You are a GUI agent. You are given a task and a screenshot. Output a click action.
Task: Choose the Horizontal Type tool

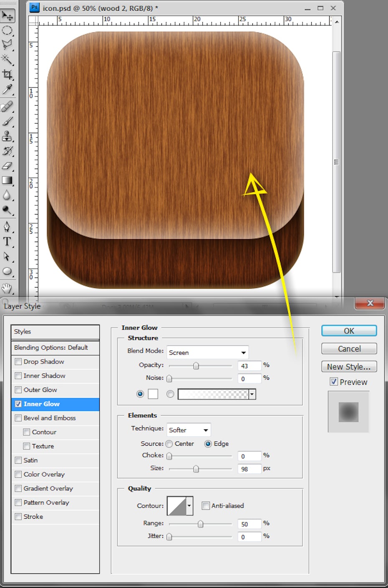(x=7, y=242)
